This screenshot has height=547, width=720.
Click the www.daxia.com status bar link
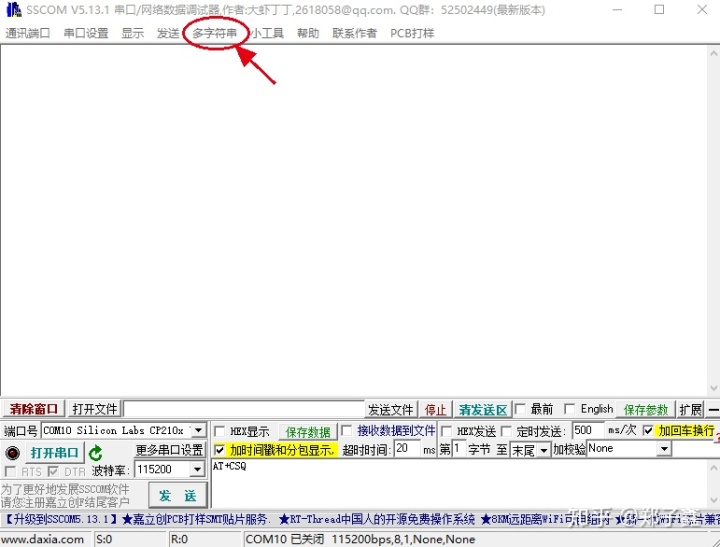click(x=43, y=539)
